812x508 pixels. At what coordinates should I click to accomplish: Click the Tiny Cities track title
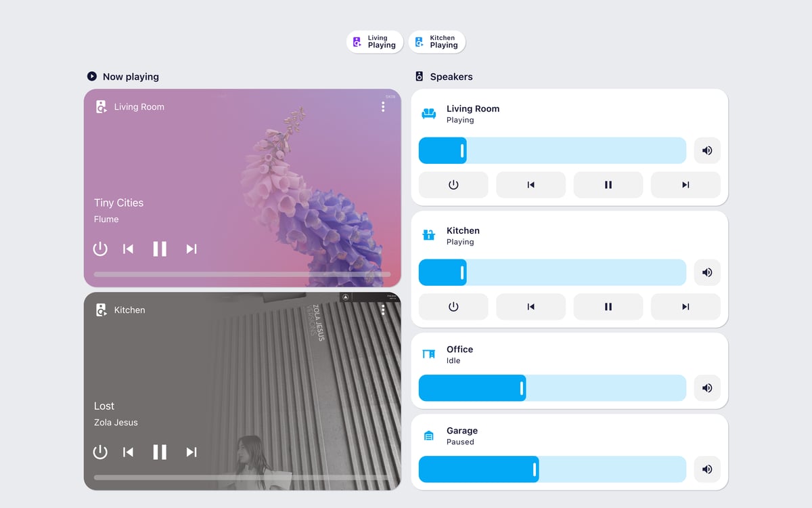pos(118,203)
